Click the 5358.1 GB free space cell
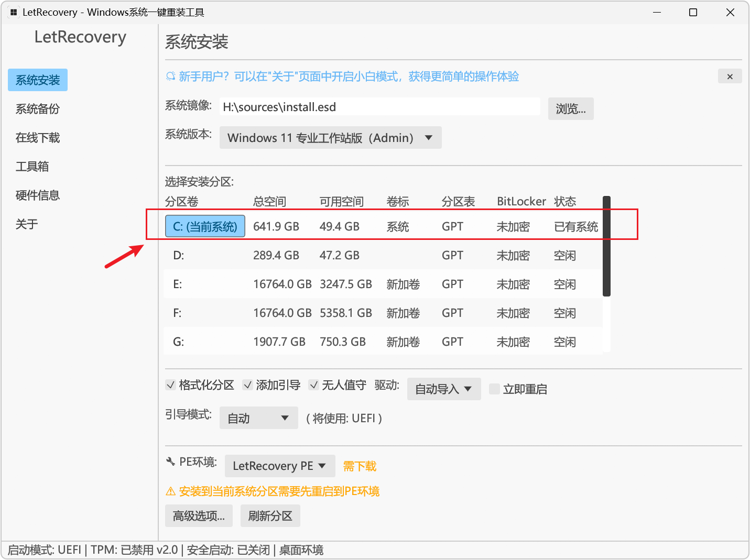750x560 pixels. point(346,313)
